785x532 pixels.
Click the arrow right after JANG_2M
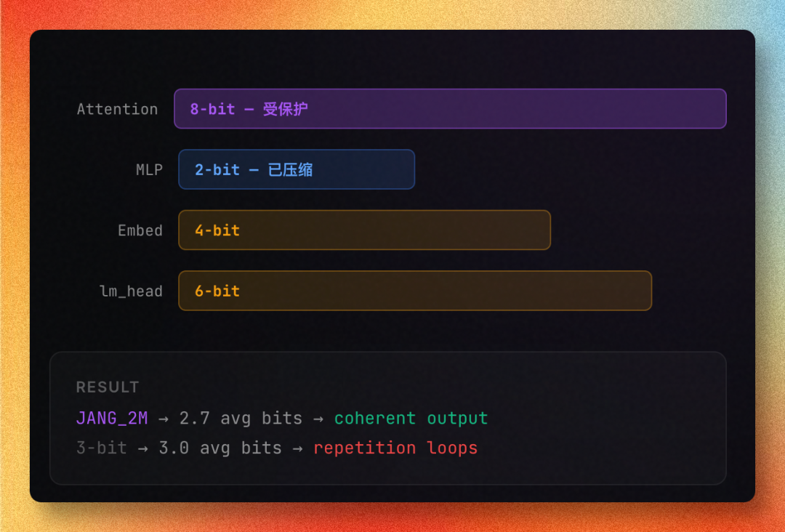164,419
